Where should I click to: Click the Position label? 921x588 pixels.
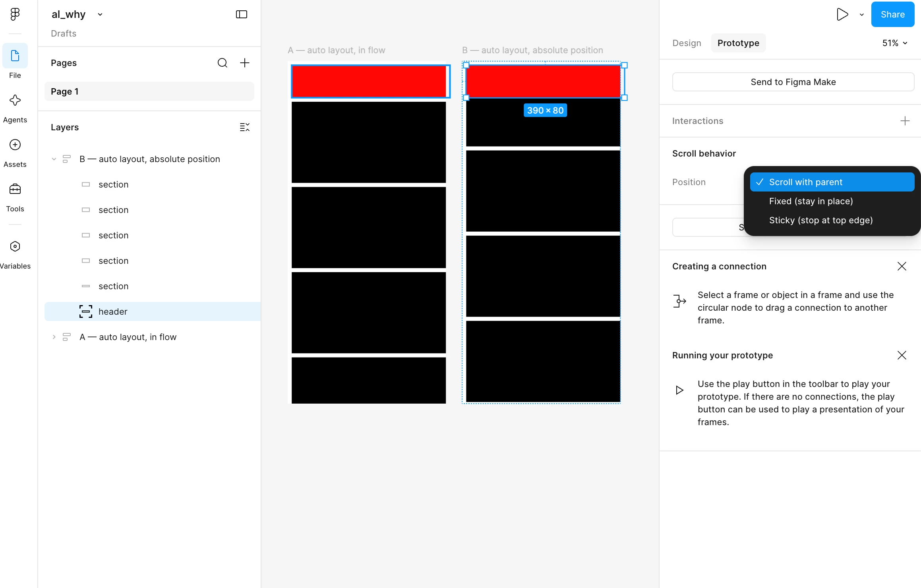coord(689,182)
